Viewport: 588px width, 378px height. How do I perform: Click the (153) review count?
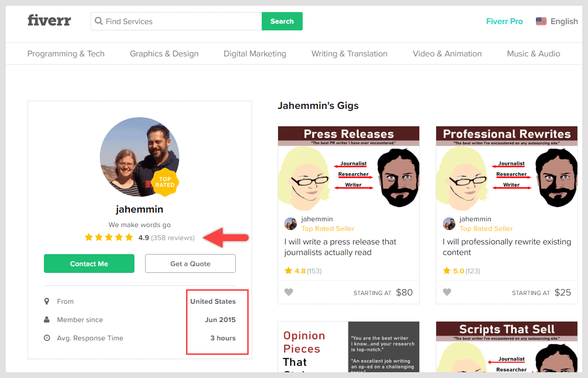[314, 271]
